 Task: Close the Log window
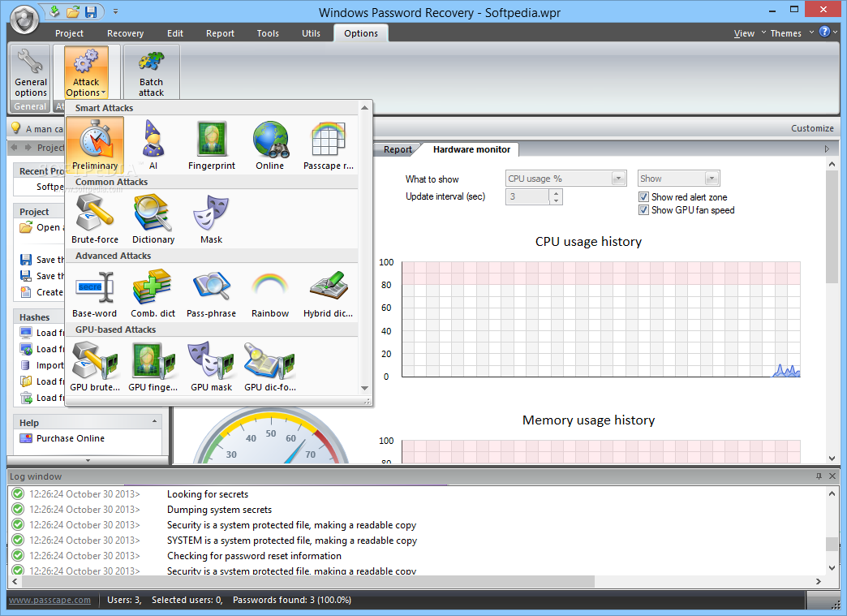pos(832,476)
